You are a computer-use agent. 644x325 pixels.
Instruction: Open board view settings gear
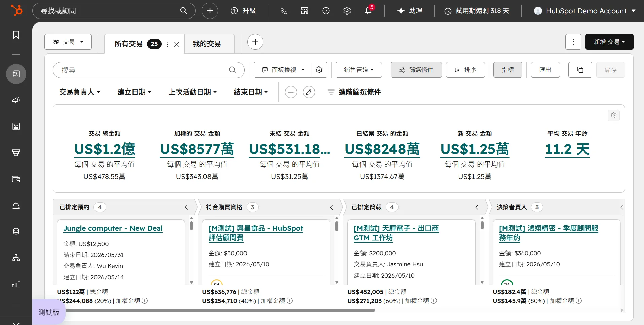[x=319, y=70]
